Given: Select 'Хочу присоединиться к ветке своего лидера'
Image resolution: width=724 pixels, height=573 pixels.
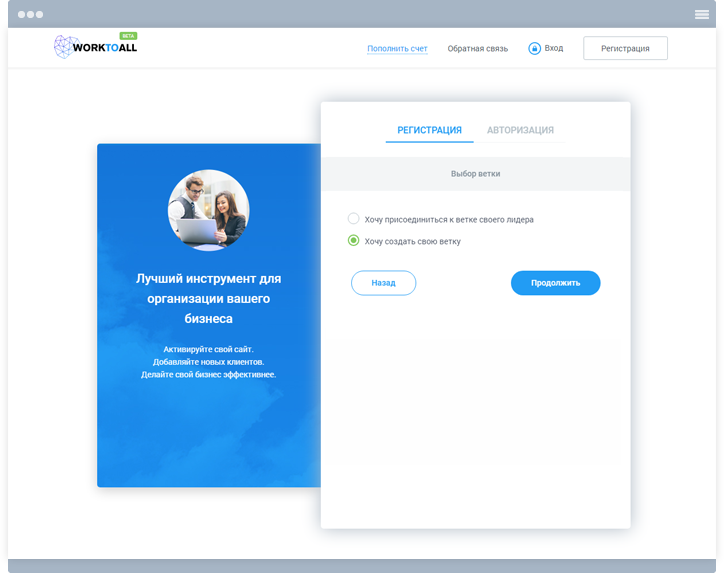Looking at the screenshot, I should [x=353, y=218].
